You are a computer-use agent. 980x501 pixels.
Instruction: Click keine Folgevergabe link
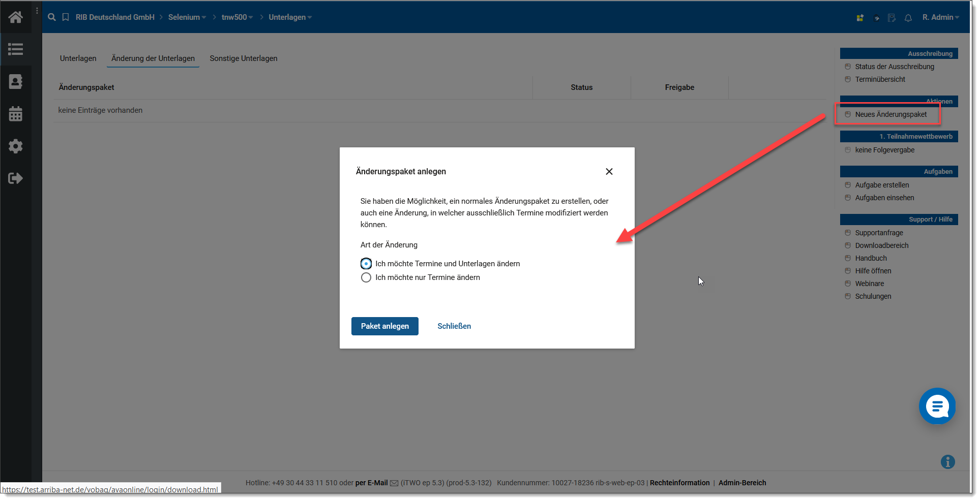click(x=885, y=150)
